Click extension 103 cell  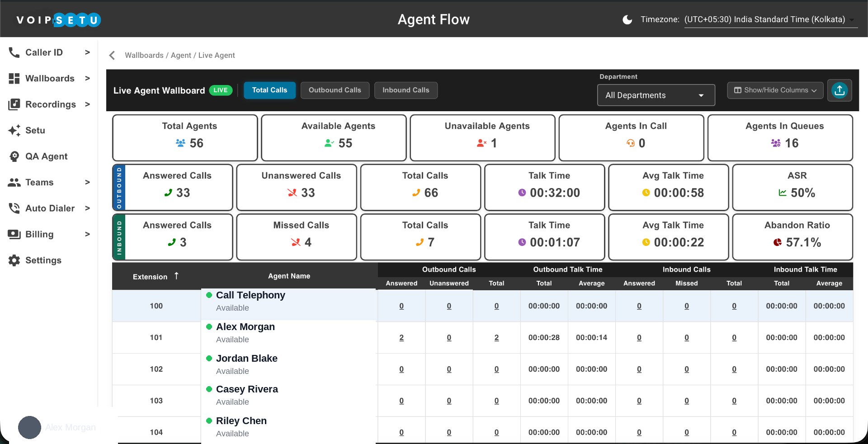coord(156,401)
